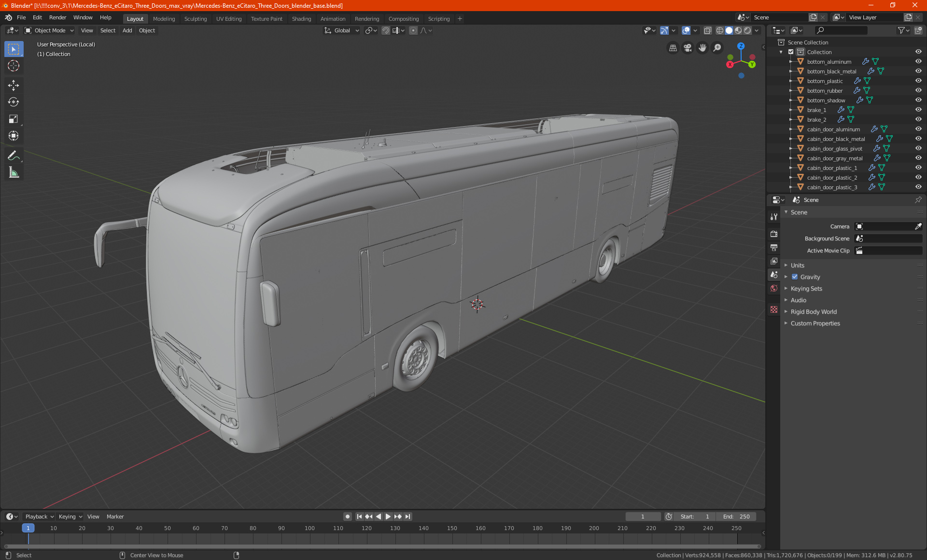The height and width of the screenshot is (560, 927).
Task: Open the World properties tab
Action: coord(774,288)
